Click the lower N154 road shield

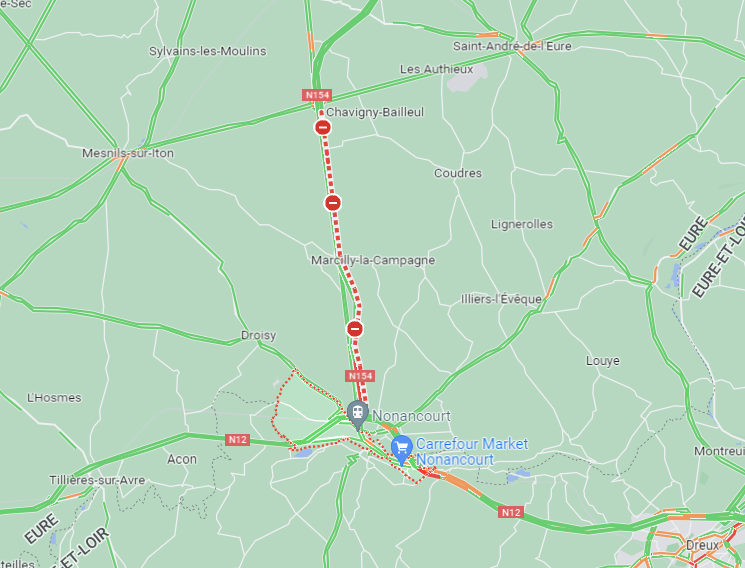tap(360, 376)
